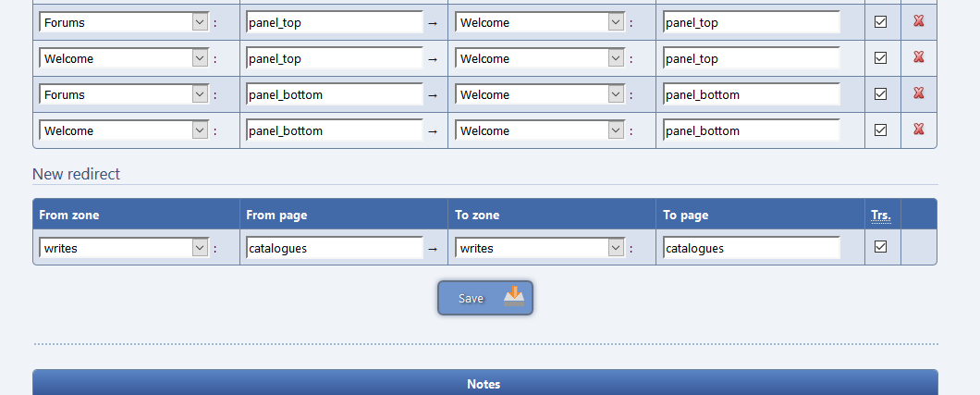Delete the Welcome panel_top redirect row

pyautogui.click(x=918, y=57)
